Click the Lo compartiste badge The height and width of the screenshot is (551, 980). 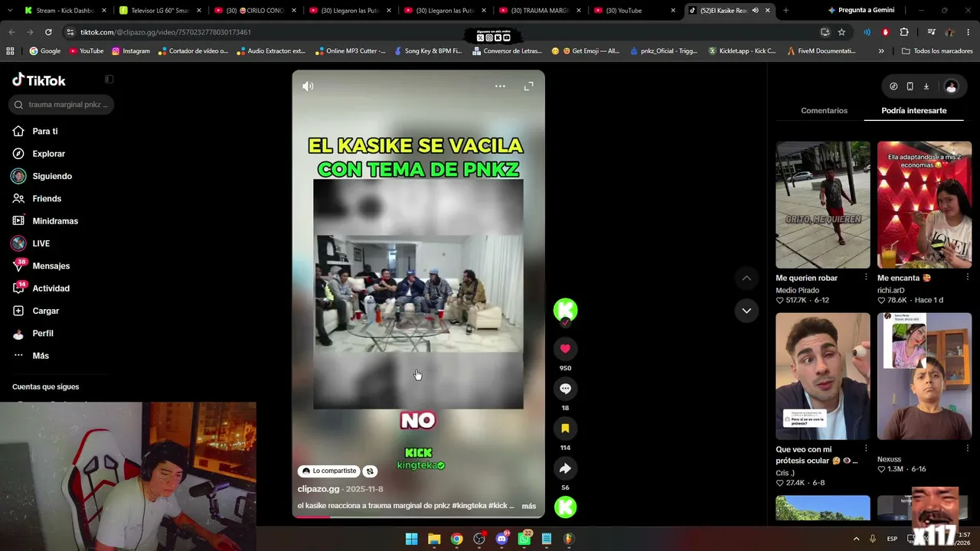[x=329, y=471]
